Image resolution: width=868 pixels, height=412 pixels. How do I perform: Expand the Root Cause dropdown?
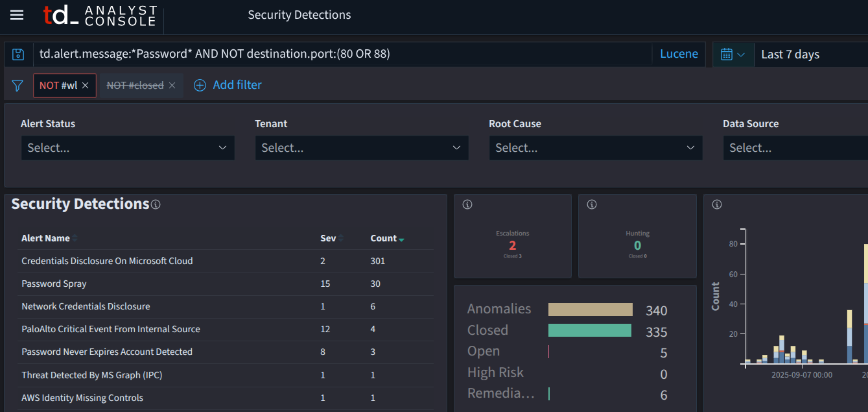(595, 148)
